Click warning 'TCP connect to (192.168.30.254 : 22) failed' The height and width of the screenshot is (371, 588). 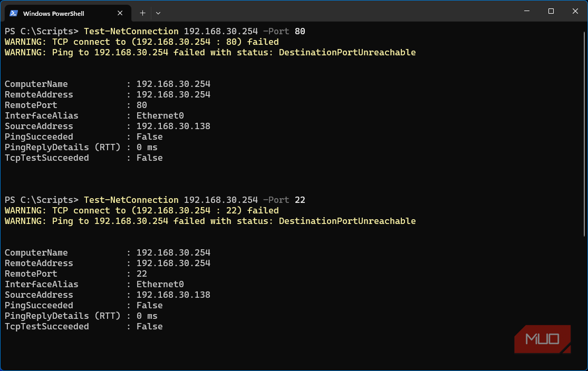(142, 210)
